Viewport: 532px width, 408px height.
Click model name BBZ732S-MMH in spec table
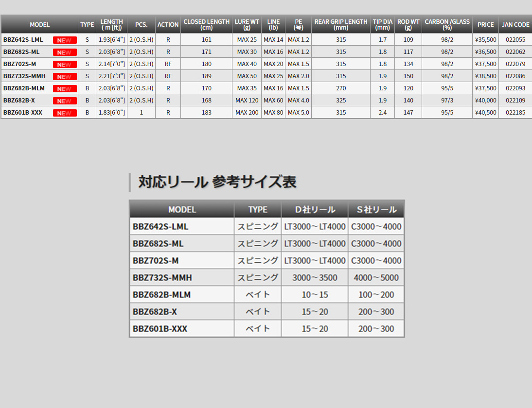(x=24, y=76)
